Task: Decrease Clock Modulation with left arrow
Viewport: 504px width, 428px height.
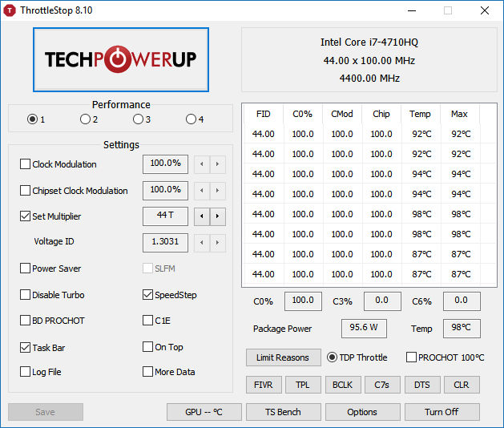Action: [x=202, y=164]
